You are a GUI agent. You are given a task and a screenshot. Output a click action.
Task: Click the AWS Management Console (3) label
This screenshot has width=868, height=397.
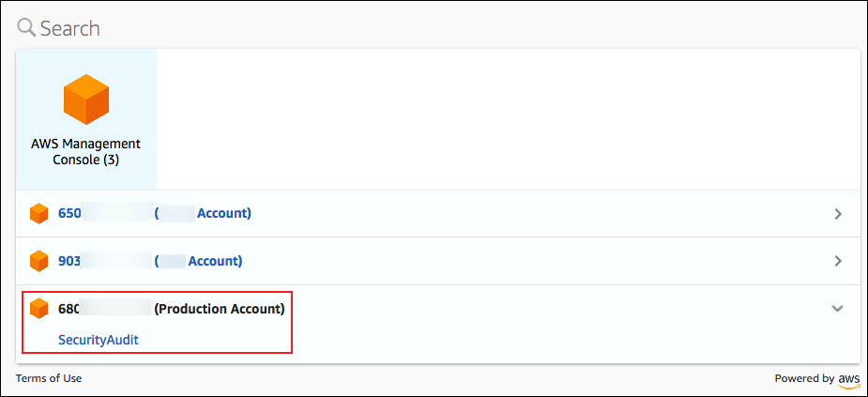pos(85,152)
